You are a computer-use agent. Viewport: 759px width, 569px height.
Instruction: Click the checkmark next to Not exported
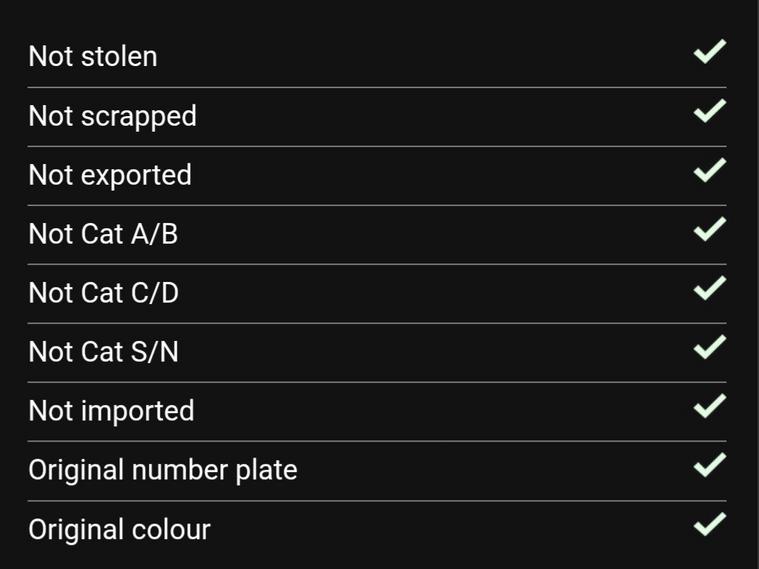709,170
